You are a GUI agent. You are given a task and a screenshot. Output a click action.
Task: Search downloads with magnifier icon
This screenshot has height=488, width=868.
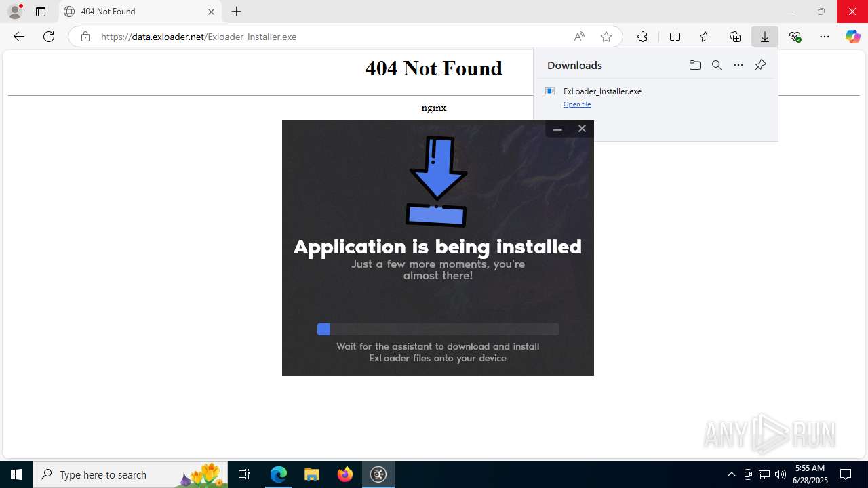[x=717, y=65]
